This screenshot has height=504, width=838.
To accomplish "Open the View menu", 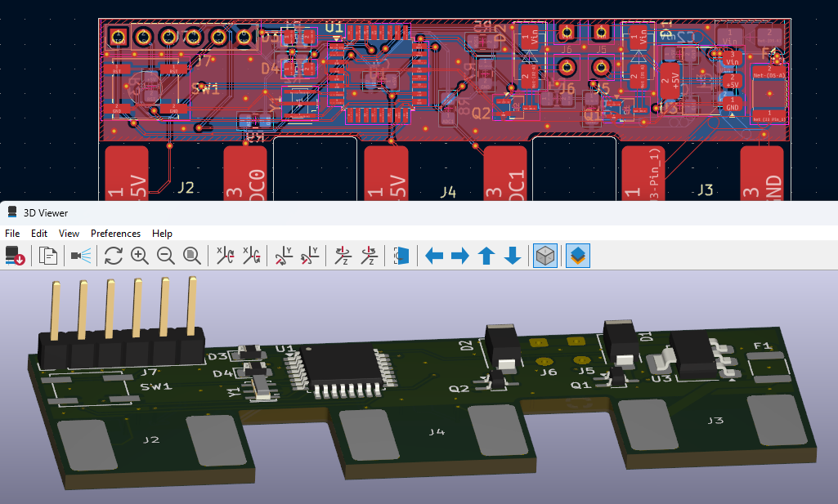I will (x=69, y=233).
